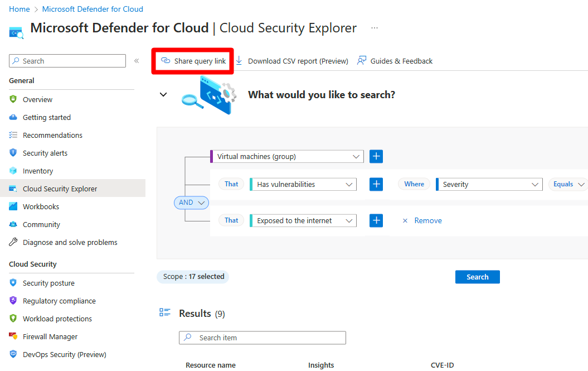Click the Workload protections shield icon
588x371 pixels.
[13, 319]
